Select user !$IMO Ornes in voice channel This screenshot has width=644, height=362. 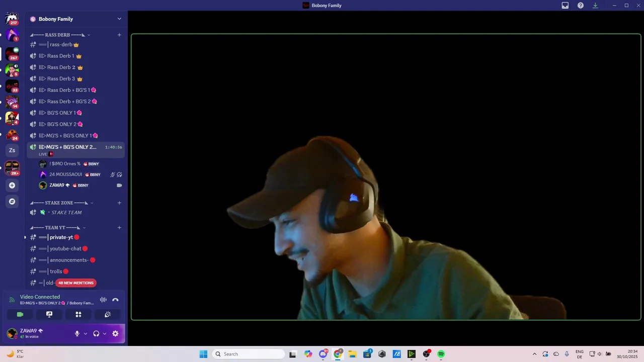[x=80, y=164]
